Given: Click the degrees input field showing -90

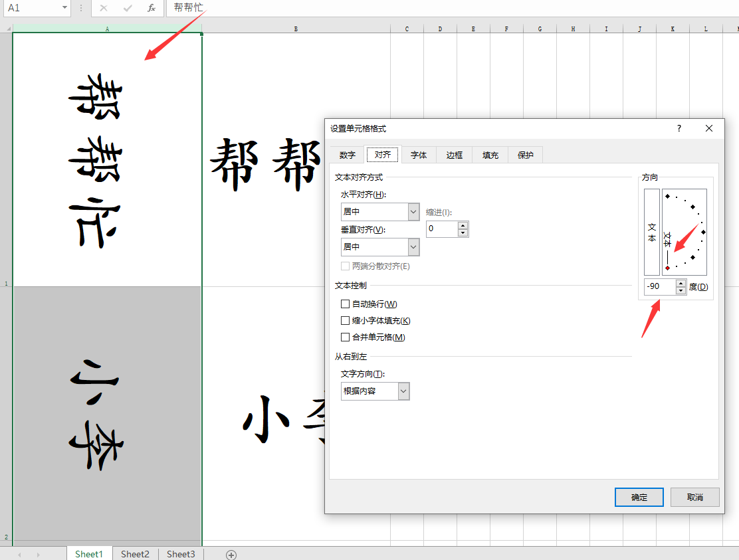Looking at the screenshot, I should (x=661, y=286).
